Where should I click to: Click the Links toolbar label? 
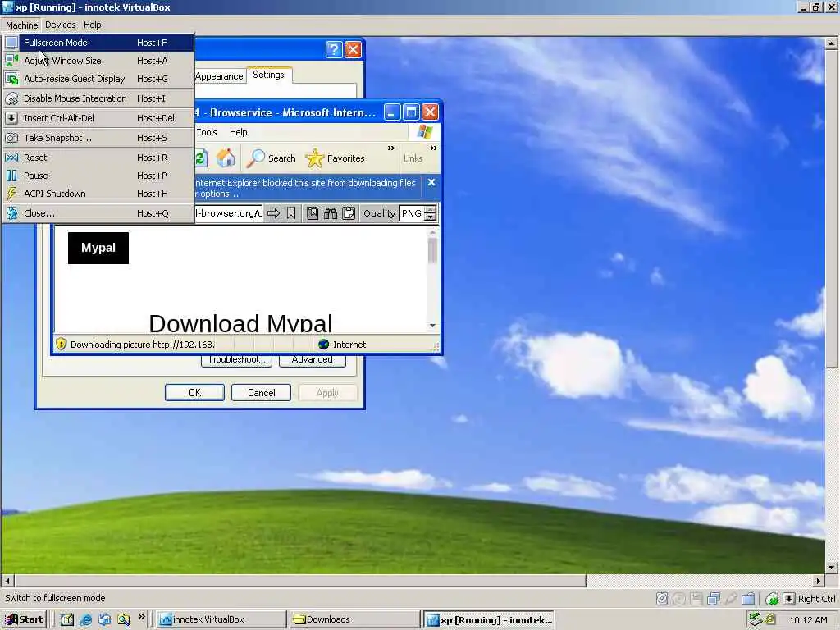point(413,158)
